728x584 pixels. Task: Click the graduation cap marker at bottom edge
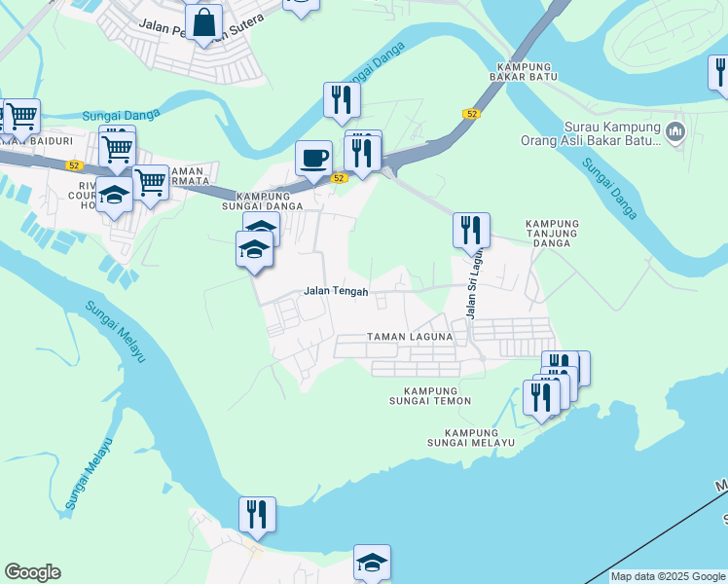372,564
